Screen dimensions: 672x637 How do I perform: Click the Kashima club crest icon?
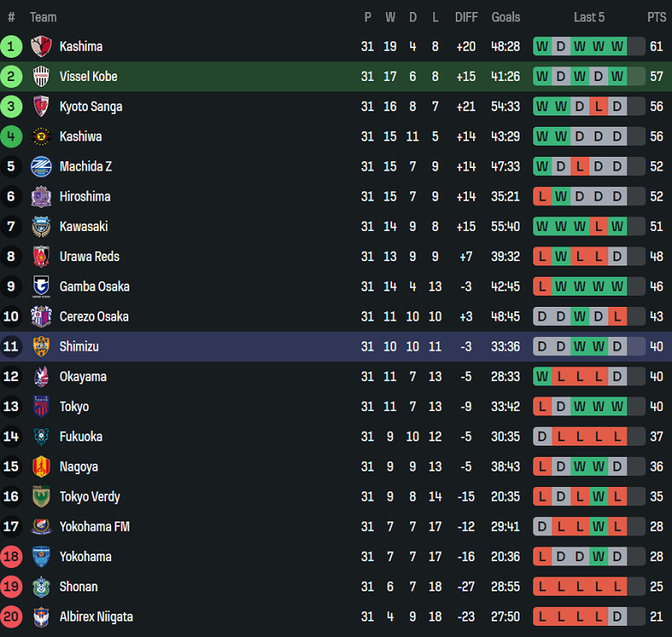(x=41, y=47)
